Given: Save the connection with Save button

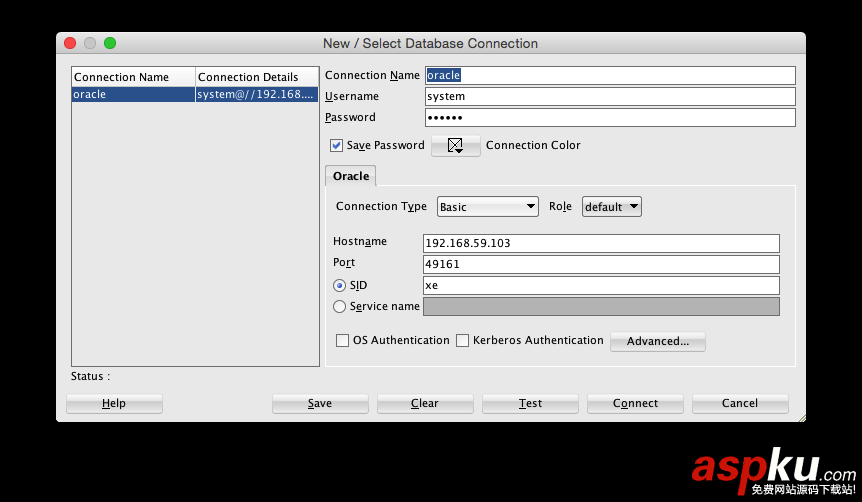Looking at the screenshot, I should coord(320,403).
